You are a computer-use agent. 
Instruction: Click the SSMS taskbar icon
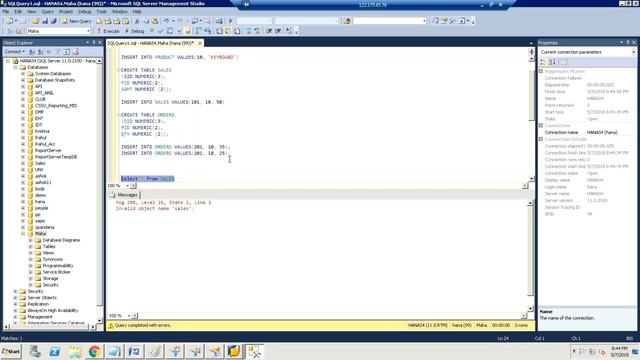(254, 351)
